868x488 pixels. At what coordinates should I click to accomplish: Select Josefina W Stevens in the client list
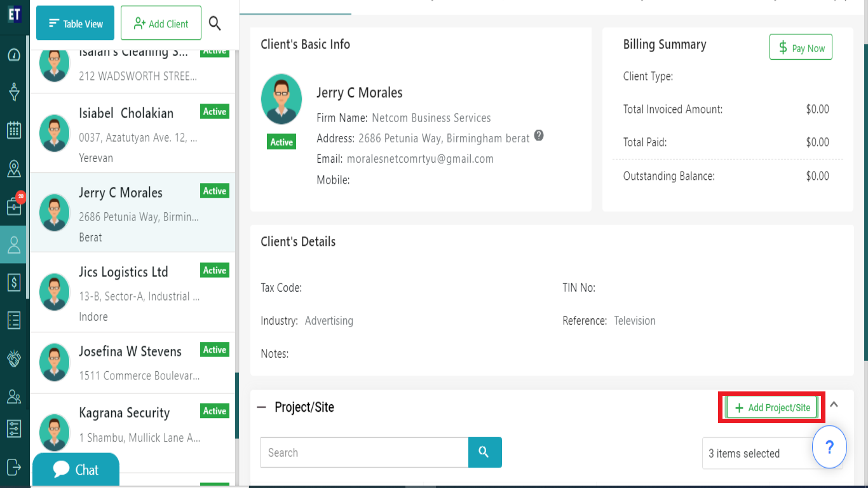(x=133, y=364)
